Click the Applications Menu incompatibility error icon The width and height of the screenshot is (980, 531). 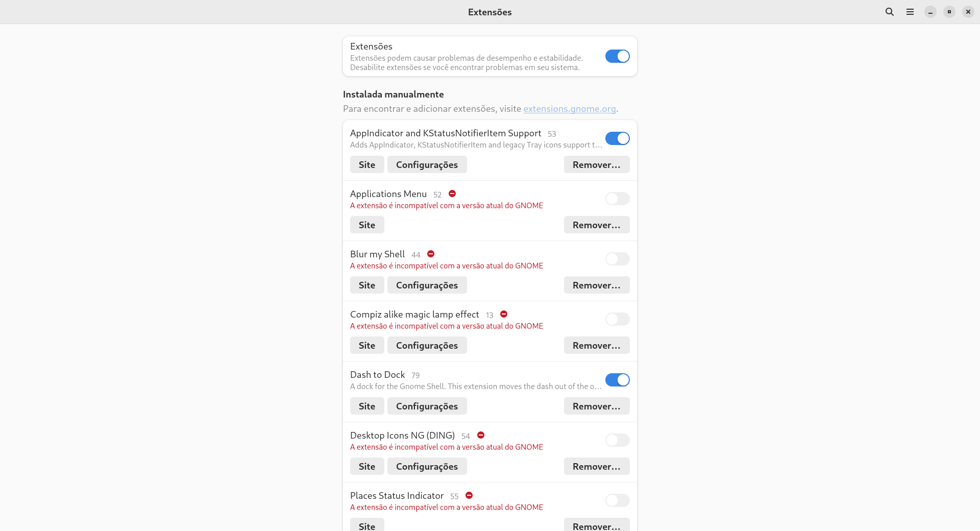(452, 194)
